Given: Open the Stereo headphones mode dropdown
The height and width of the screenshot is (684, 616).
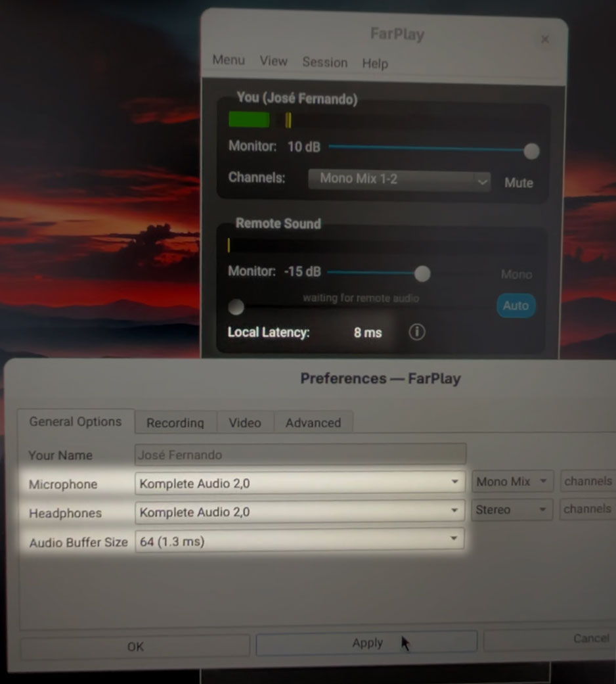Looking at the screenshot, I should (512, 510).
